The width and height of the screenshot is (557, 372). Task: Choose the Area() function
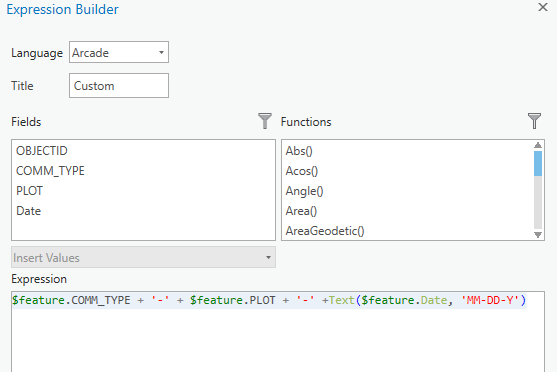pyautogui.click(x=301, y=211)
